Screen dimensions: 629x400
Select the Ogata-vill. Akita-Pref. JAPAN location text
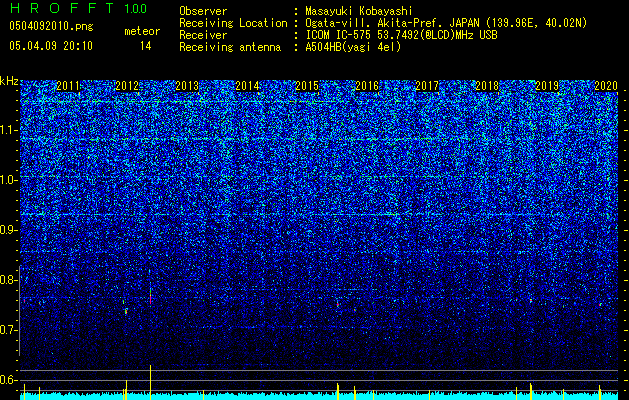coord(446,23)
